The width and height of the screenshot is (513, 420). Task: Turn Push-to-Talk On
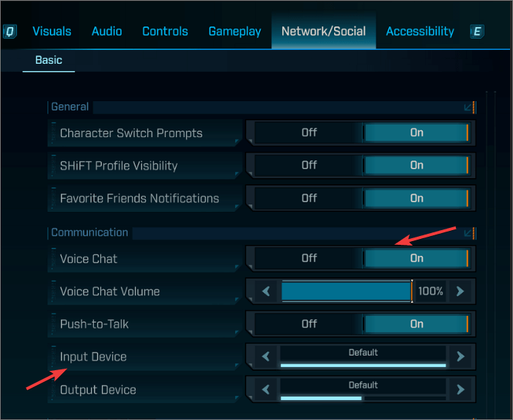click(x=416, y=324)
